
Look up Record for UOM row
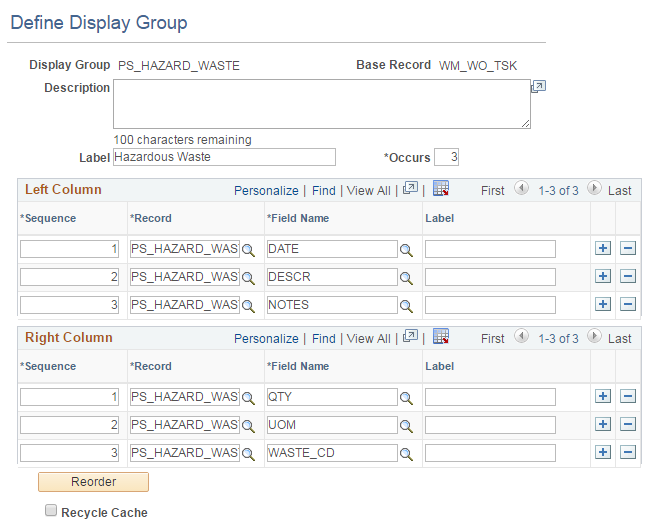[x=248, y=425]
